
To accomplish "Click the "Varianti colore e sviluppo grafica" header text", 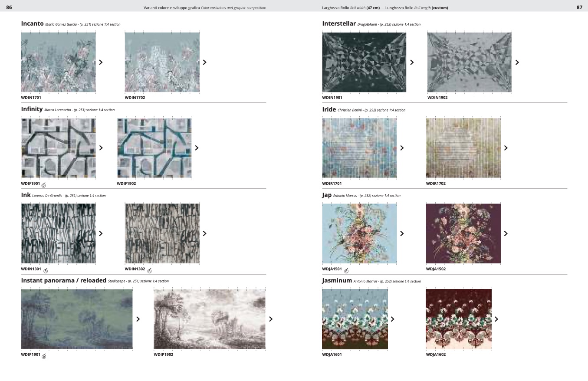I will [172, 8].
